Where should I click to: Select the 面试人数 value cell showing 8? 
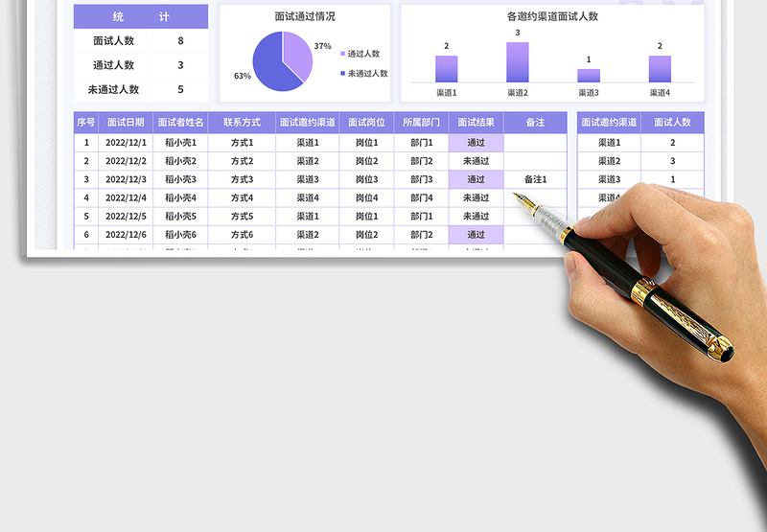pos(181,41)
